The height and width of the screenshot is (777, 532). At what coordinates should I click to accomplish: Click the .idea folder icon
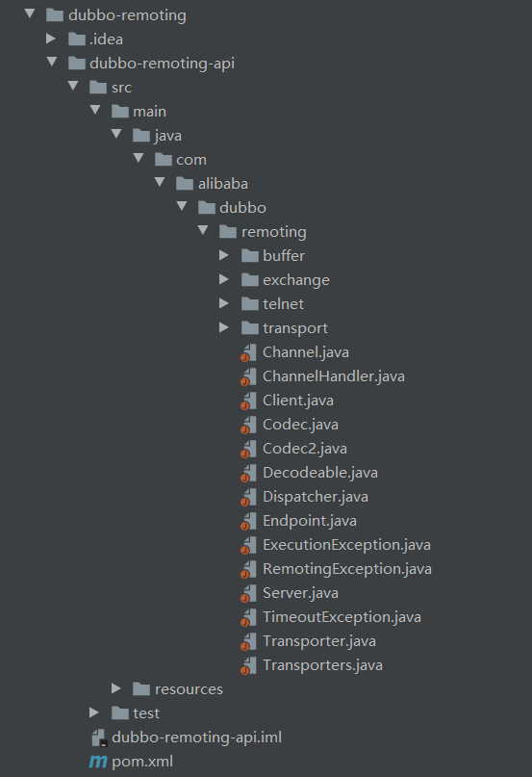pos(77,39)
